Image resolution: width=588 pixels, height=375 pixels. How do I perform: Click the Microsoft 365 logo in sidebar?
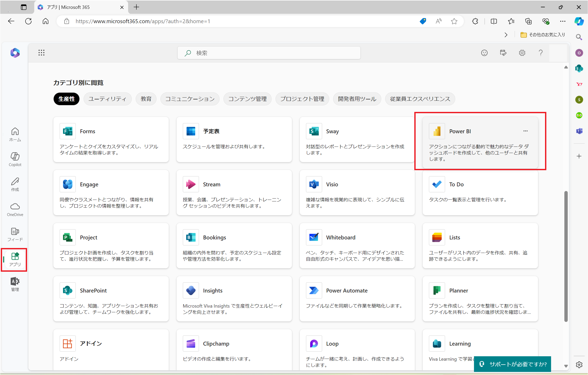15,53
